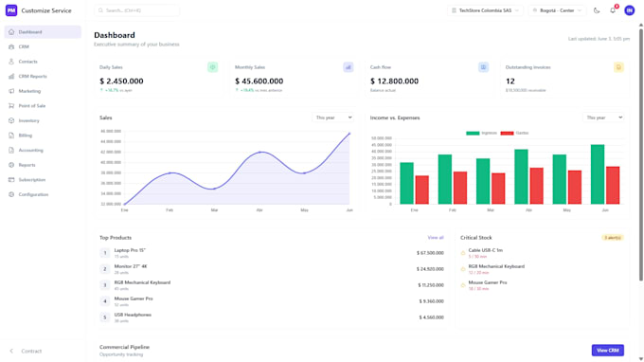Image resolution: width=644 pixels, height=362 pixels.
Task: Click the Ene red expenses bar
Action: tap(421, 190)
